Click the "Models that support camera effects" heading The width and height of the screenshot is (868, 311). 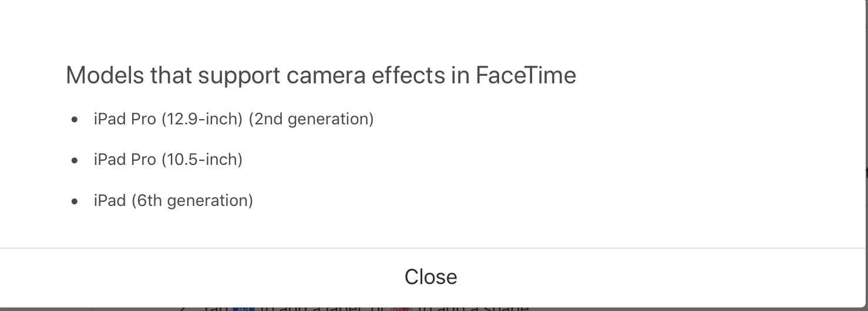pos(321,76)
